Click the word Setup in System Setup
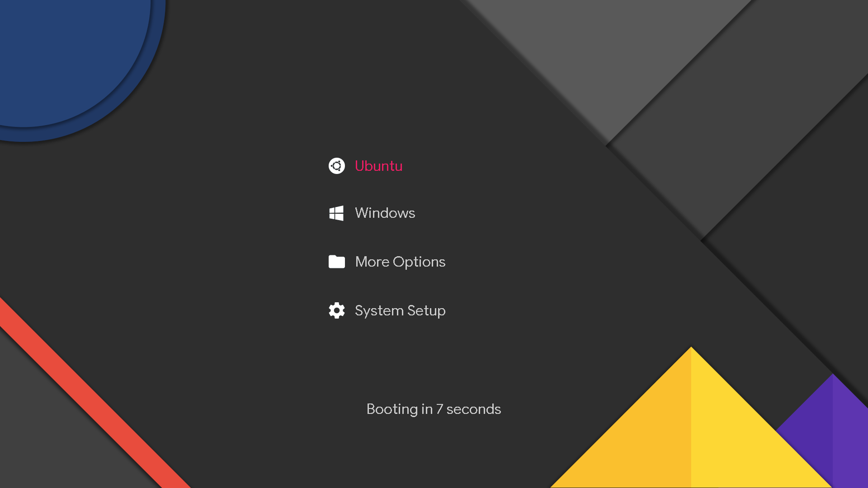Screen dimensions: 868x488 (x=426, y=311)
